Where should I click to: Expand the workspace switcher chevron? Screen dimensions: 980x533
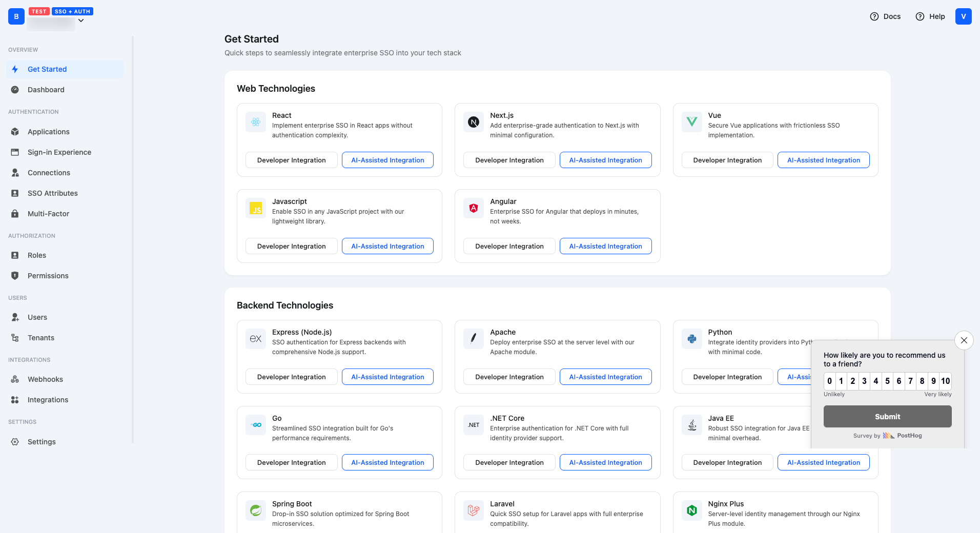coord(80,20)
